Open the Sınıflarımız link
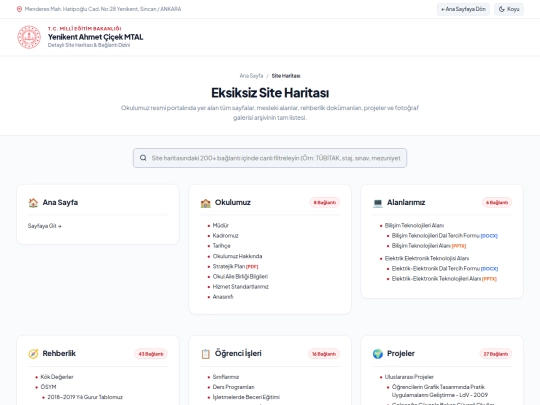The width and height of the screenshot is (540, 405). click(x=226, y=377)
